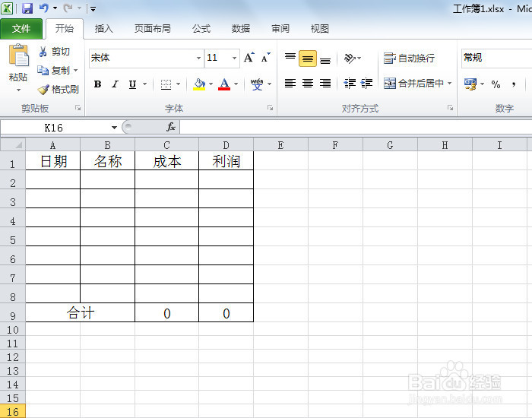The image size is (532, 418).
Task: Open the 文件 (File) tab
Action: point(21,29)
